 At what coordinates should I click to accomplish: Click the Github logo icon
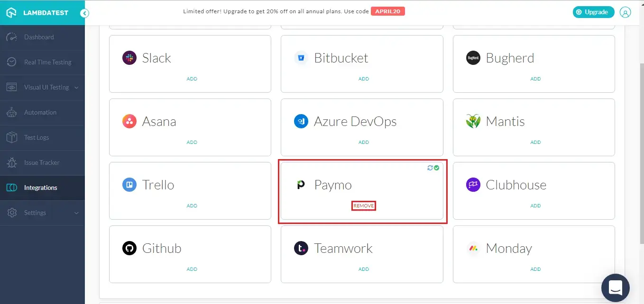click(x=129, y=248)
